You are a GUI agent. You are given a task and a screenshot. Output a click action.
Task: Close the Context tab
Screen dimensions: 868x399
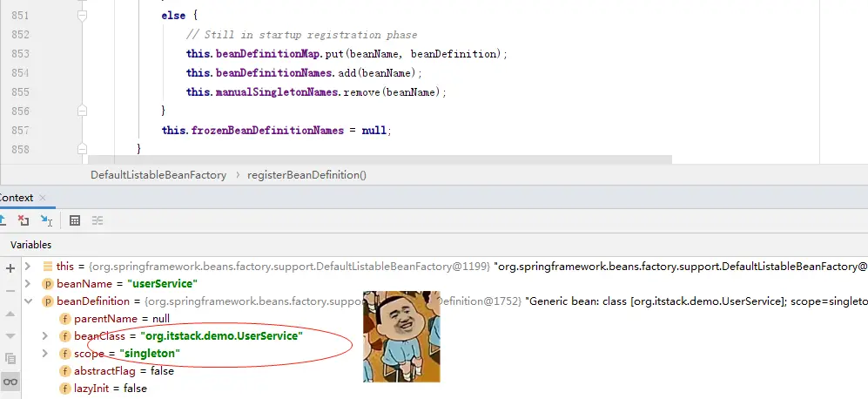pyautogui.click(x=43, y=198)
